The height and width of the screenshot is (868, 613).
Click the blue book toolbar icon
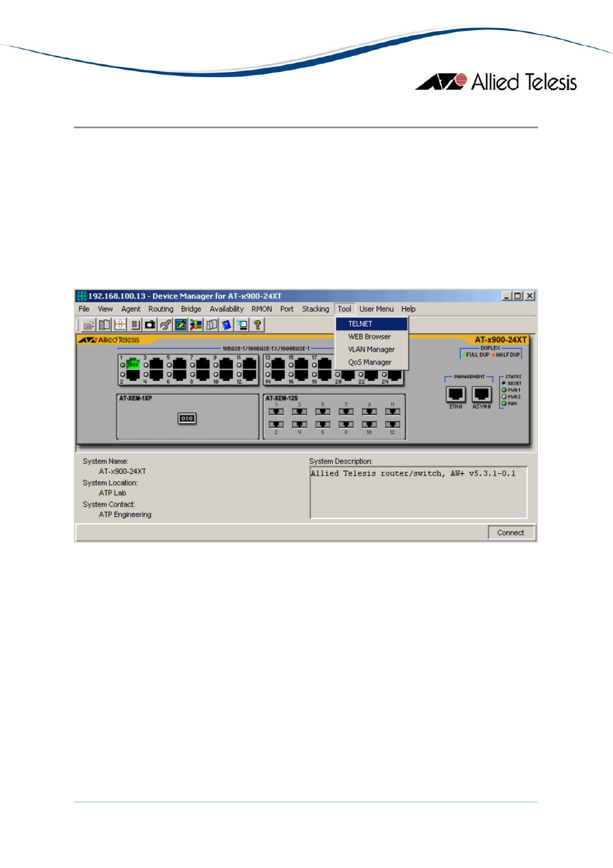(x=227, y=325)
